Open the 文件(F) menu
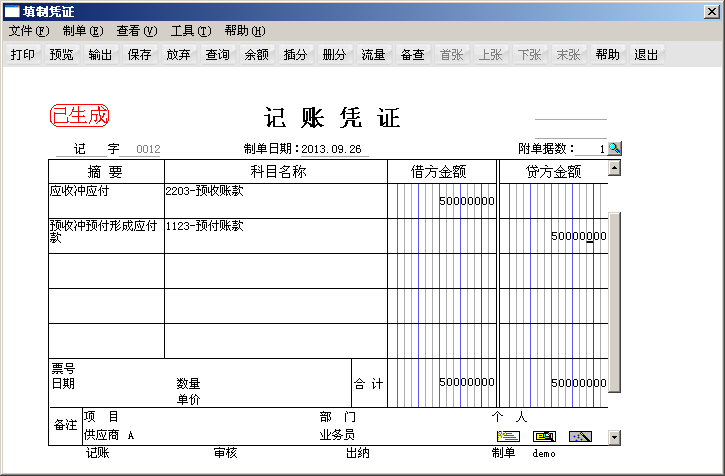725x476 pixels. [29, 31]
